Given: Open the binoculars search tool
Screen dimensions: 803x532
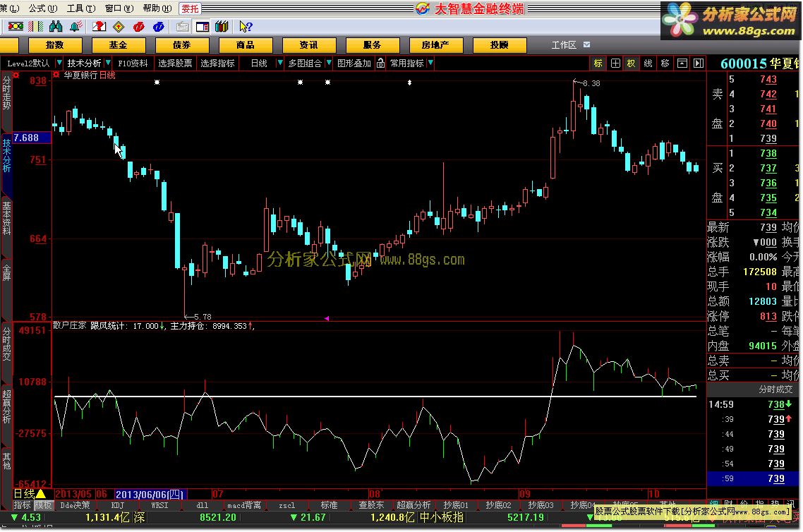Looking at the screenshot, I should coord(56,26).
